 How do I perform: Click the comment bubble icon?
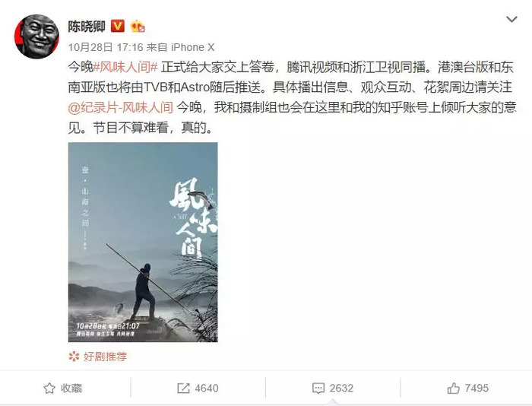318,388
